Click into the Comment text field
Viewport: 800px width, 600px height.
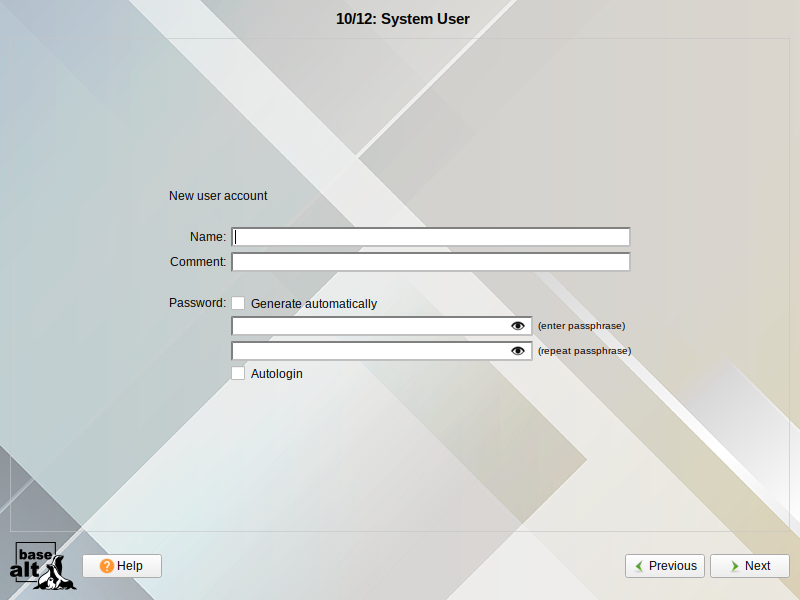pos(431,262)
